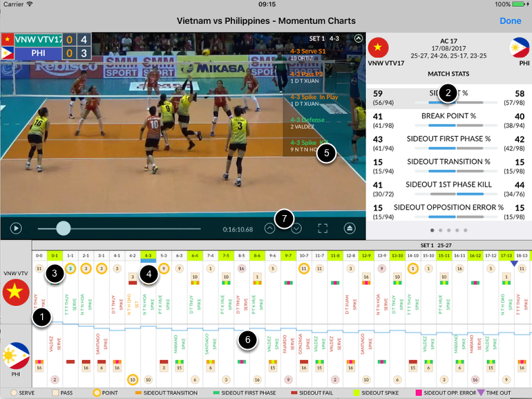This screenshot has height=399, width=532.
Task: Click the fullscreen video icon
Action: 323,228
